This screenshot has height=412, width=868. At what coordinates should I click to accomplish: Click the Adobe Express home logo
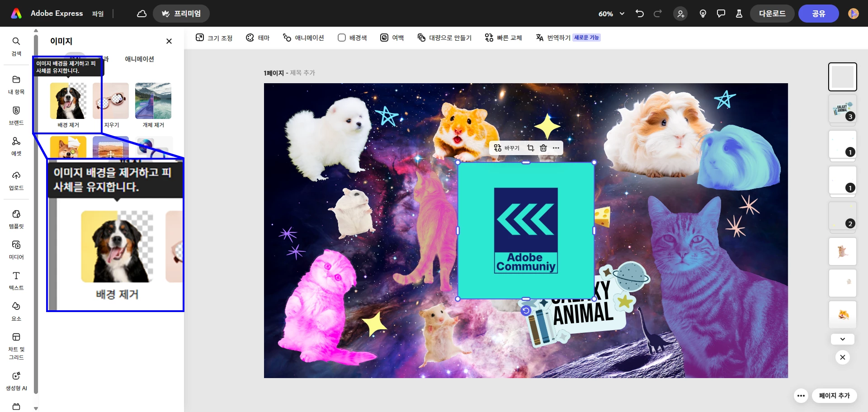(x=16, y=14)
